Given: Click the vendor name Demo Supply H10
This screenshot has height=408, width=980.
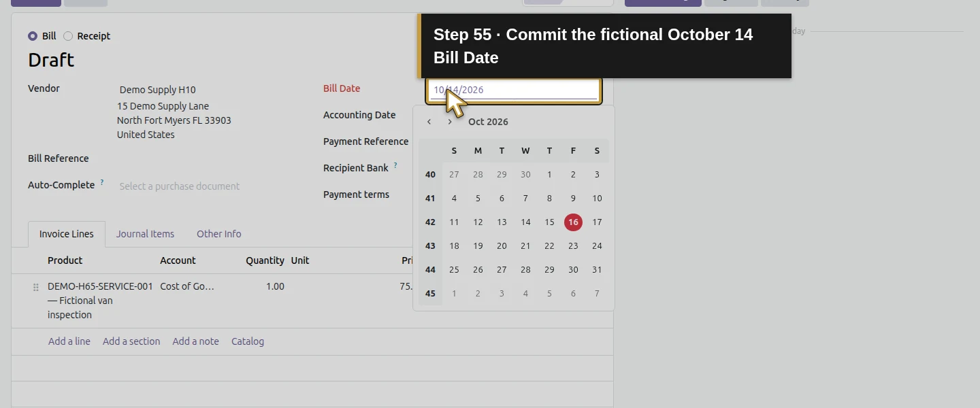Looking at the screenshot, I should (158, 90).
